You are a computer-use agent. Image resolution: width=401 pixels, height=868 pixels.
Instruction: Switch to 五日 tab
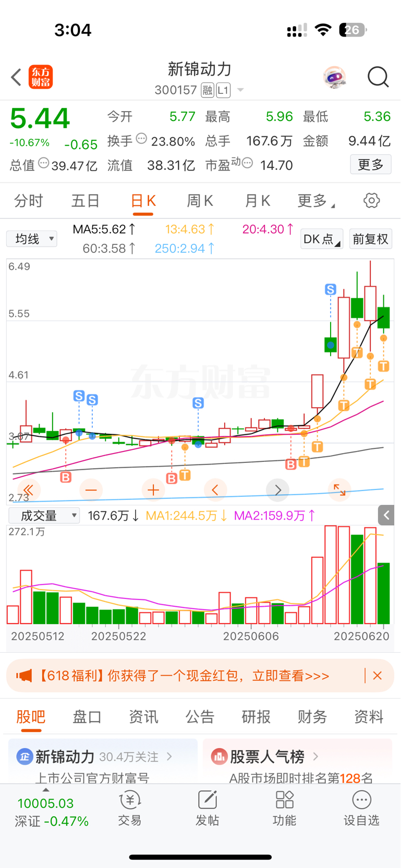(x=86, y=201)
